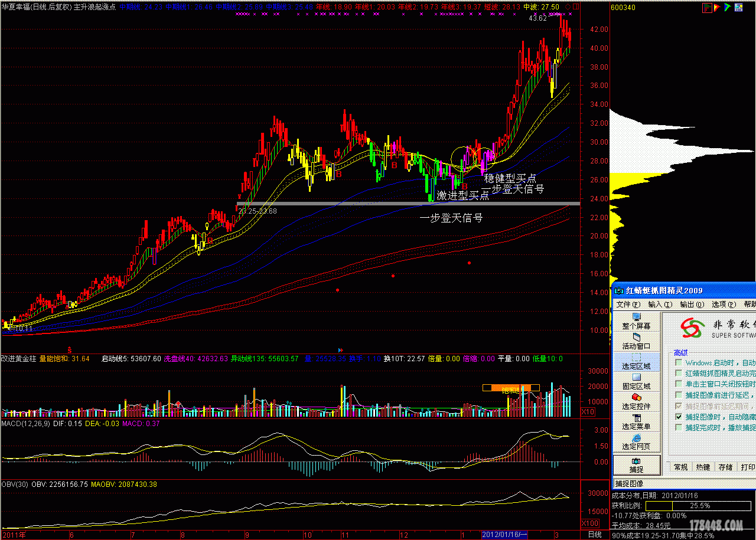
Task: Click the camera icon in 红蜻蜓抓图精灵 title bar
Action: 619,290
